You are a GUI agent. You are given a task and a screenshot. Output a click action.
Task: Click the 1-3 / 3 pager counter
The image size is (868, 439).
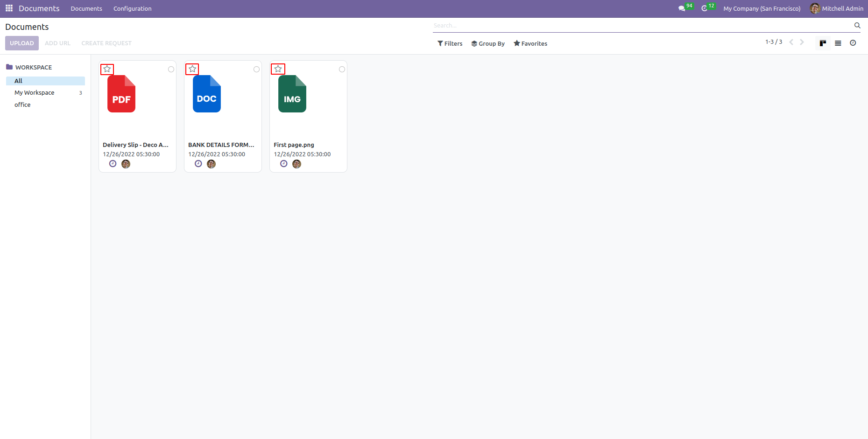[774, 42]
